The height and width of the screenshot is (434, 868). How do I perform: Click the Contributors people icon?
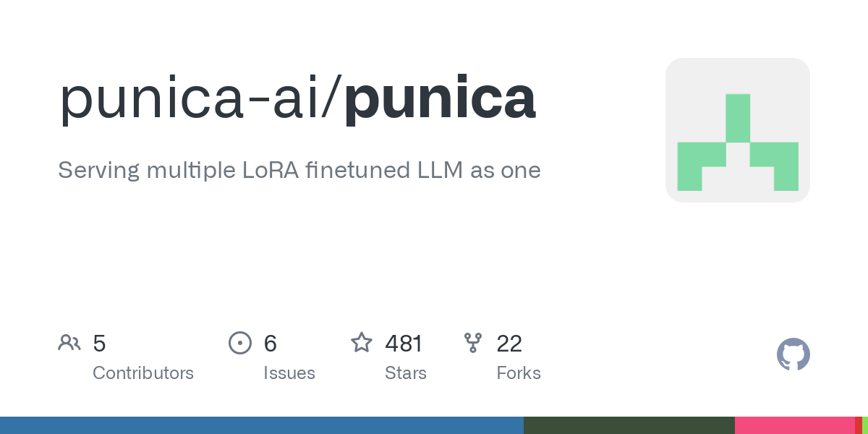[69, 343]
